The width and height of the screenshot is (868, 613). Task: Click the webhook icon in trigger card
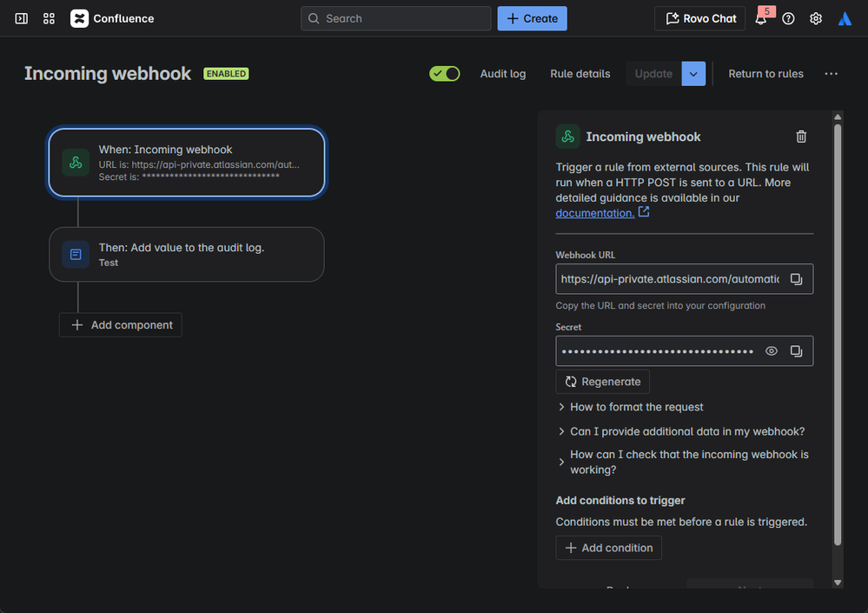(76, 163)
